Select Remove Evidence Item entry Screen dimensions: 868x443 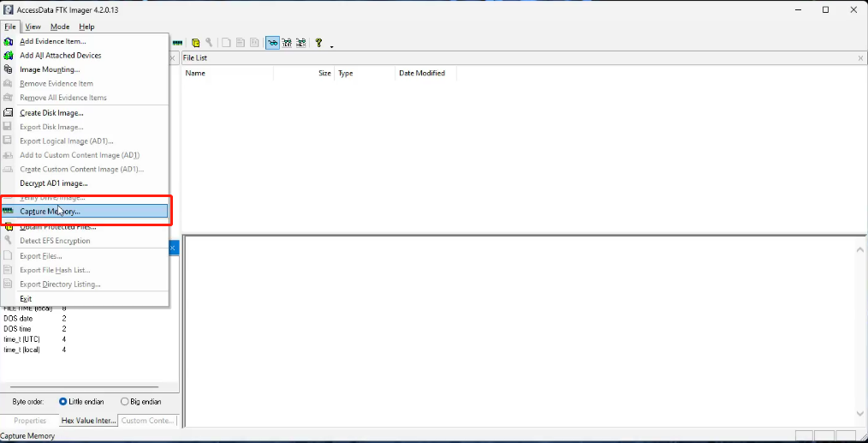(85, 84)
